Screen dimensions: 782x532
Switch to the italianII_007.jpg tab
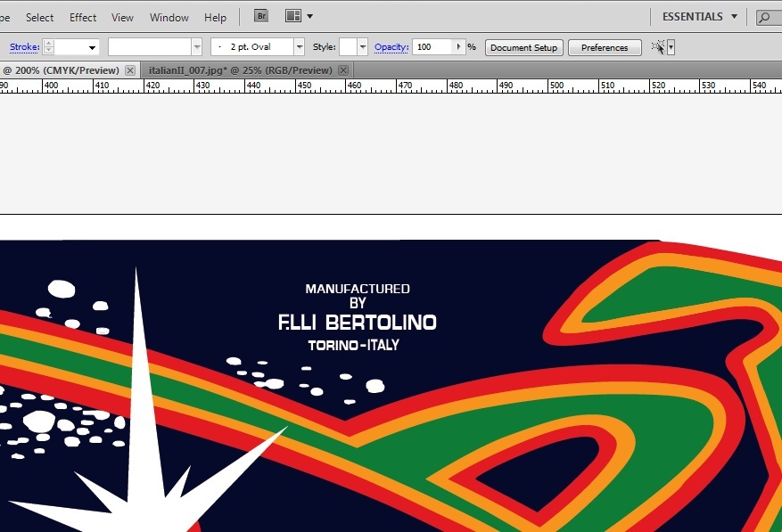pos(241,70)
